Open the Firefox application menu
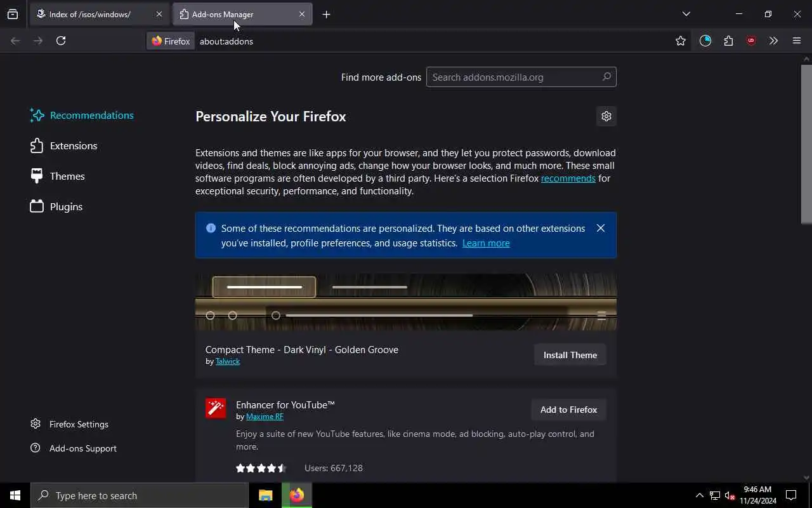 [x=797, y=41]
